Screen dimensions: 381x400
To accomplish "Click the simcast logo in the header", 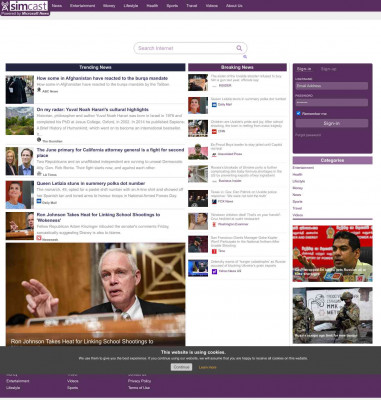I will click(x=25, y=8).
